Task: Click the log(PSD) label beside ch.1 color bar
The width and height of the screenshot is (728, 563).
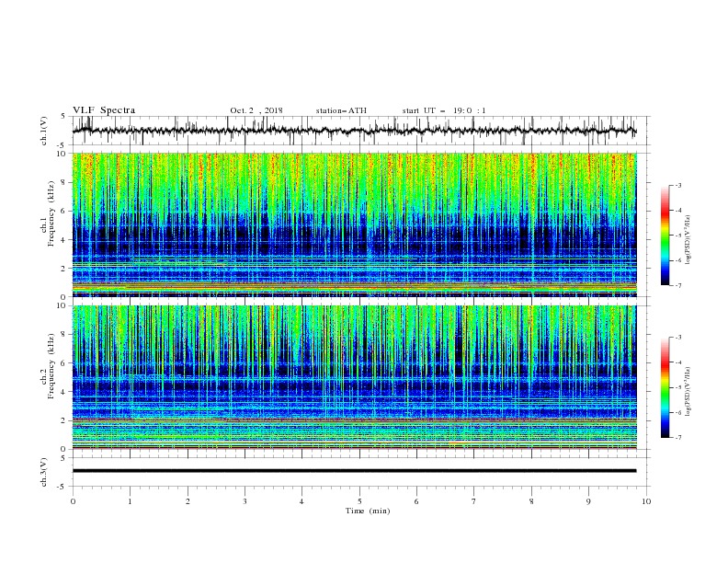Action: click(688, 240)
